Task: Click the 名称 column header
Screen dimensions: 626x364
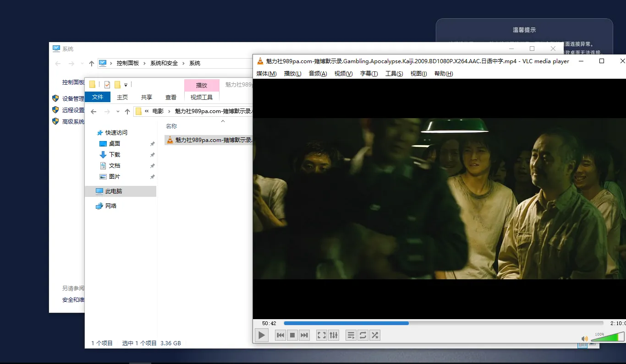Action: 171,126
